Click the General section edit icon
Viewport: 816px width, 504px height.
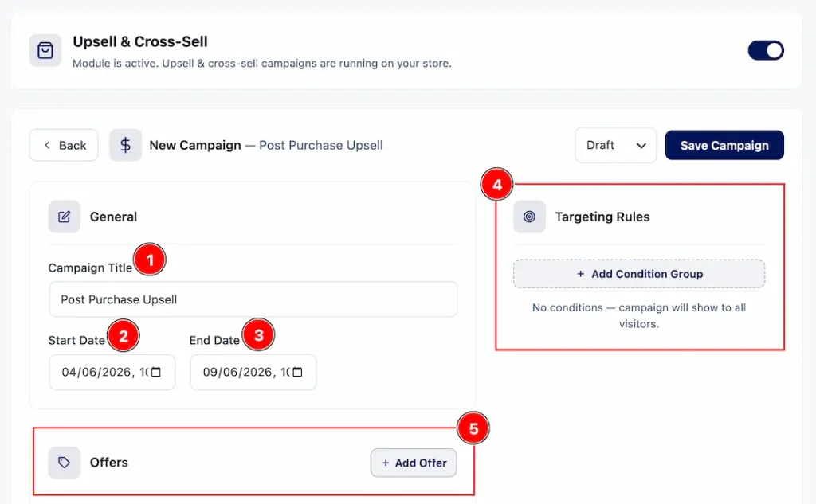click(64, 217)
